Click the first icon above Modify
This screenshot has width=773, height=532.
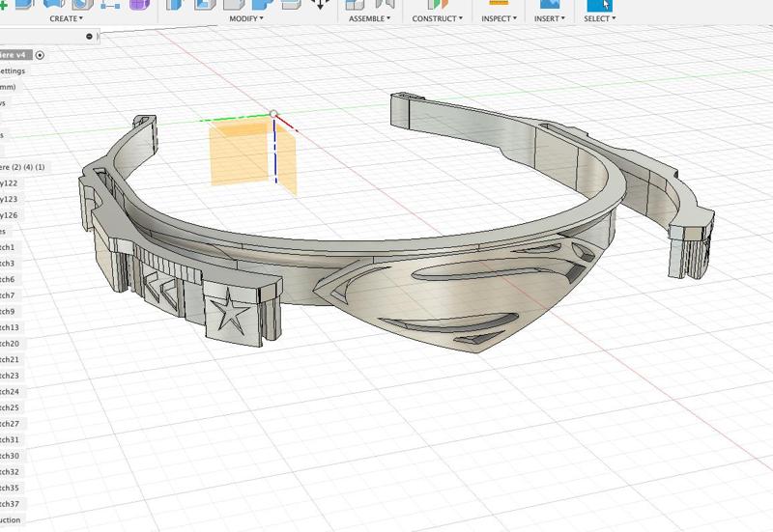(x=175, y=4)
